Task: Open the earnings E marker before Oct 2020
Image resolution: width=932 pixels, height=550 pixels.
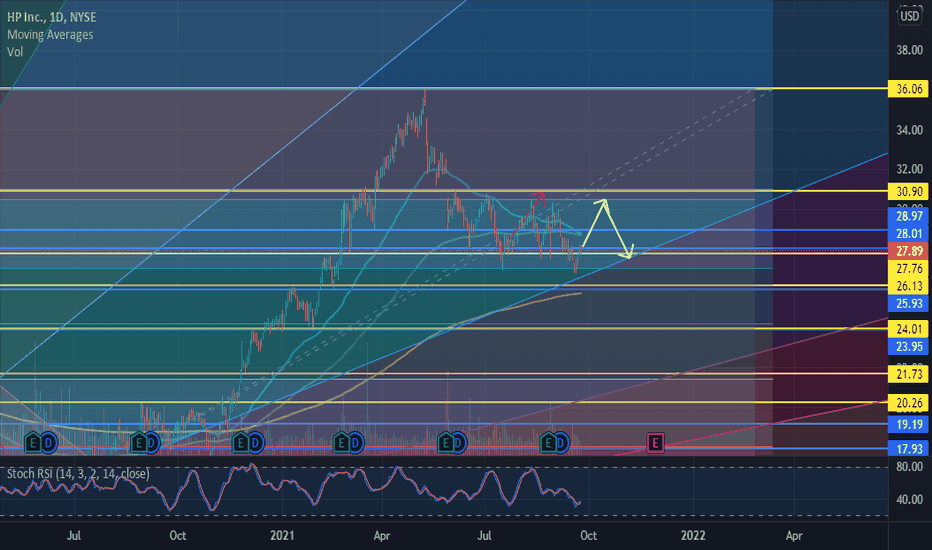Action: click(138, 442)
